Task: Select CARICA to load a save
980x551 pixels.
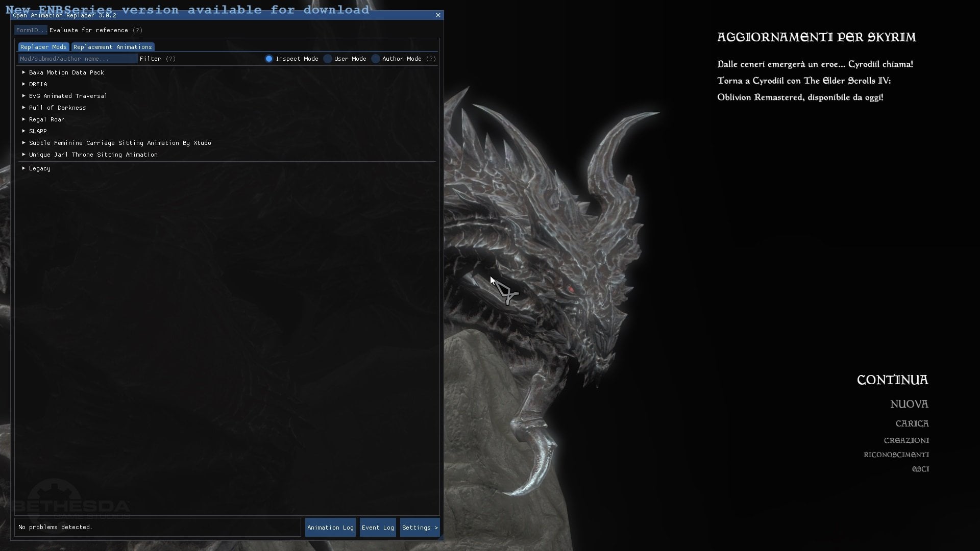Action: click(x=912, y=423)
